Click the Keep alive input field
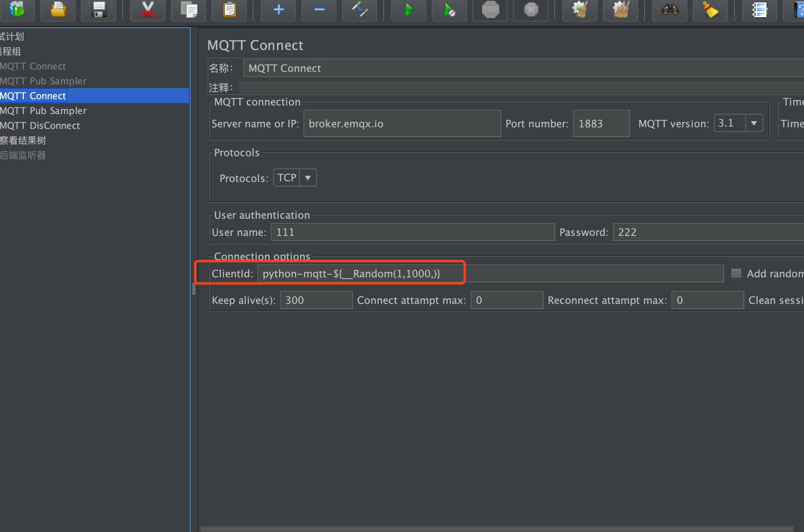The width and height of the screenshot is (804, 532). coord(316,300)
